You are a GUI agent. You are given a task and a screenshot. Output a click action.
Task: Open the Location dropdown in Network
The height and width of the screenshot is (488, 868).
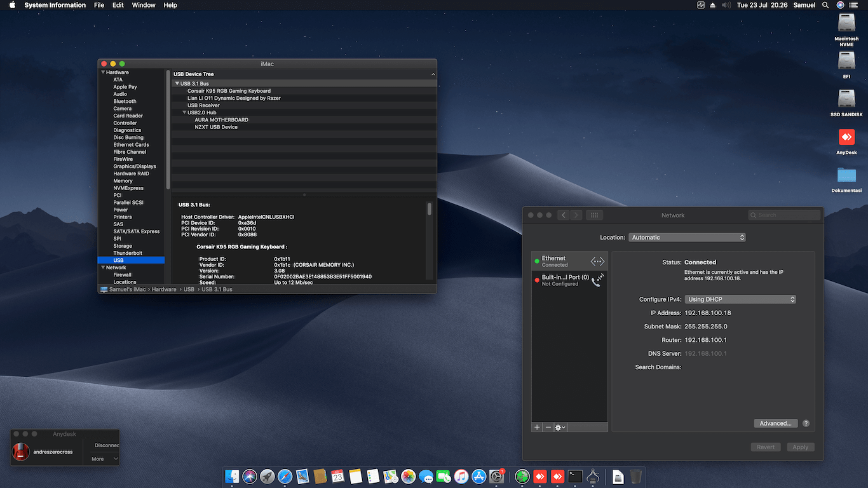688,238
